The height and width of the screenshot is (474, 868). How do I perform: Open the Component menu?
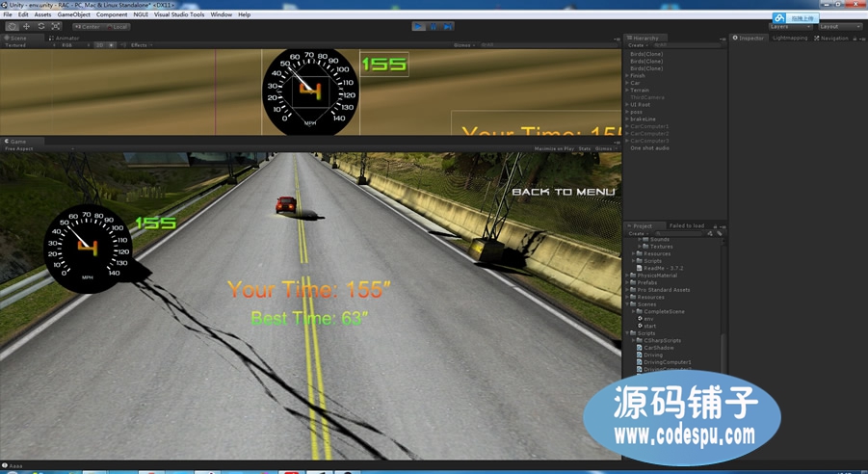click(x=112, y=14)
